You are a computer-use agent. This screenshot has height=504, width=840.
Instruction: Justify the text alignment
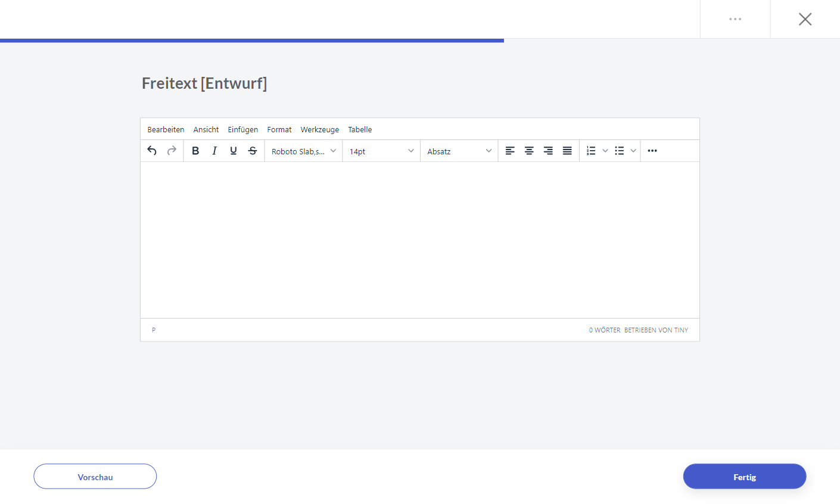(x=567, y=151)
